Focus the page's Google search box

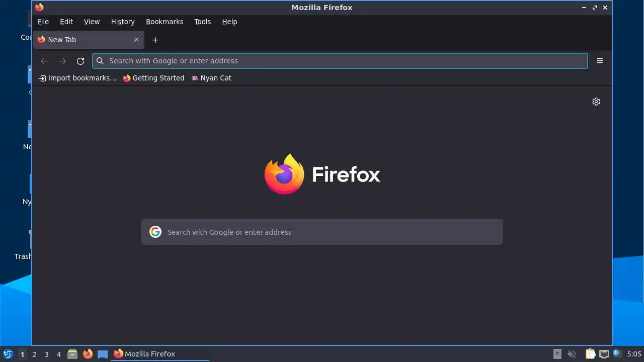coord(322,232)
